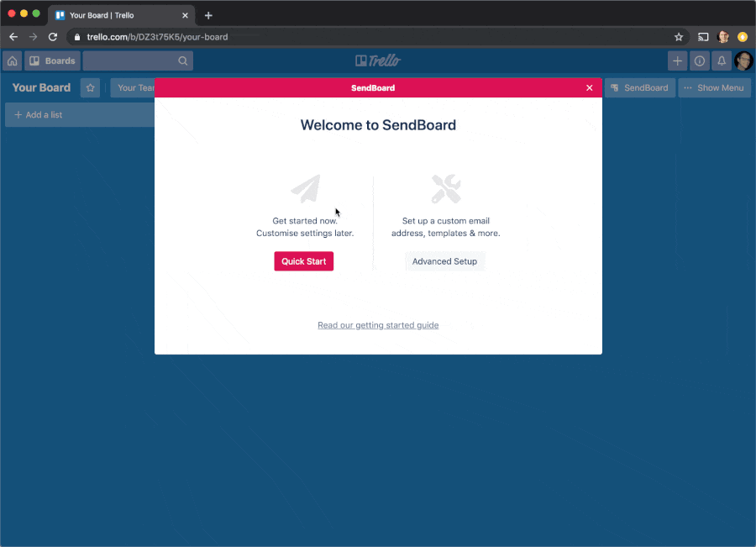This screenshot has width=756, height=547.
Task: Star Your Board
Action: pos(90,87)
